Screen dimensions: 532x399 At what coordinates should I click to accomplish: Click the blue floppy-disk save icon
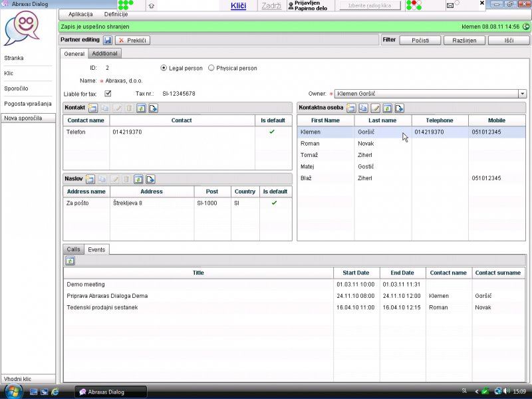pos(108,40)
